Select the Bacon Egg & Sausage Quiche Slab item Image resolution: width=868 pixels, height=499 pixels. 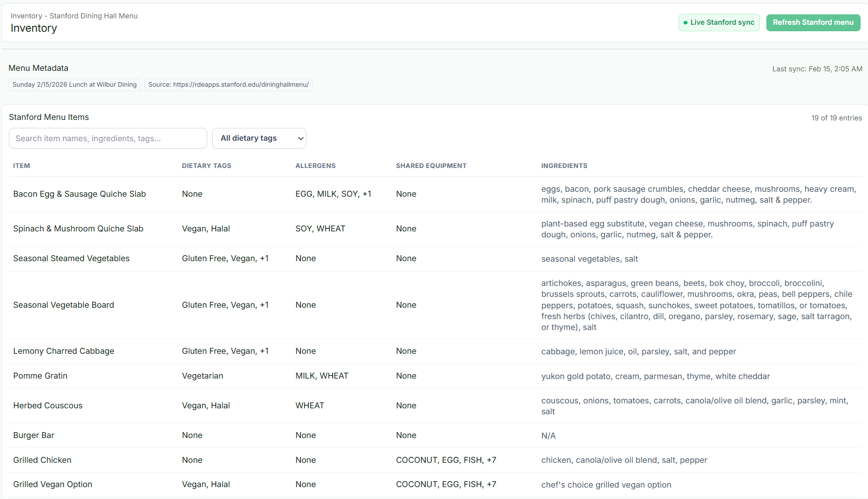click(80, 194)
